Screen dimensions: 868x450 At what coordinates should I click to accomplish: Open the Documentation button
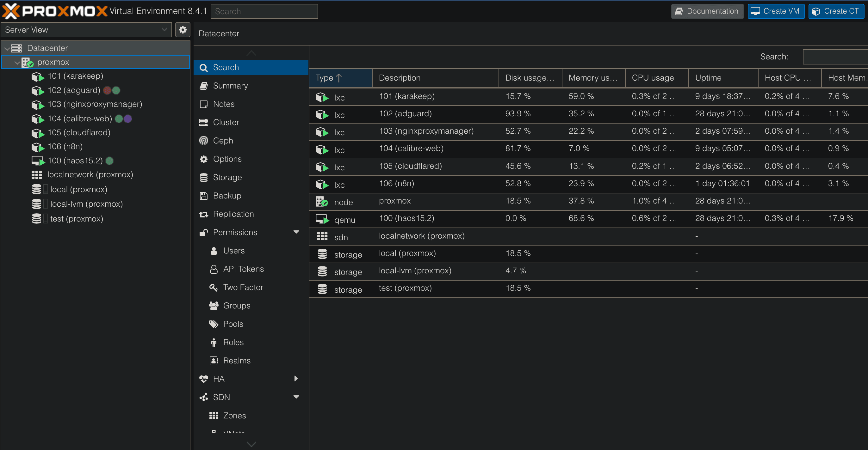coord(707,11)
